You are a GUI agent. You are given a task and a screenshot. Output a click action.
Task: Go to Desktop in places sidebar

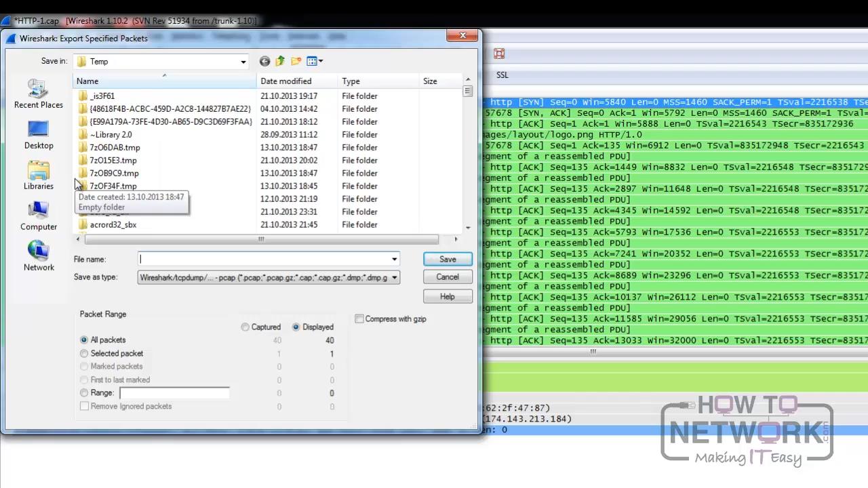click(39, 135)
